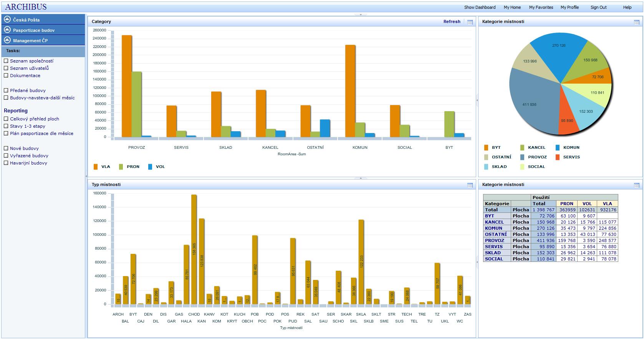Open the pivot table panel's table icon

[x=637, y=185]
